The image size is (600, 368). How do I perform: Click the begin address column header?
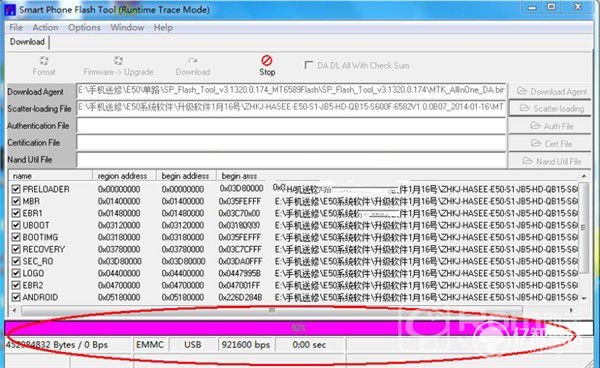(186, 176)
